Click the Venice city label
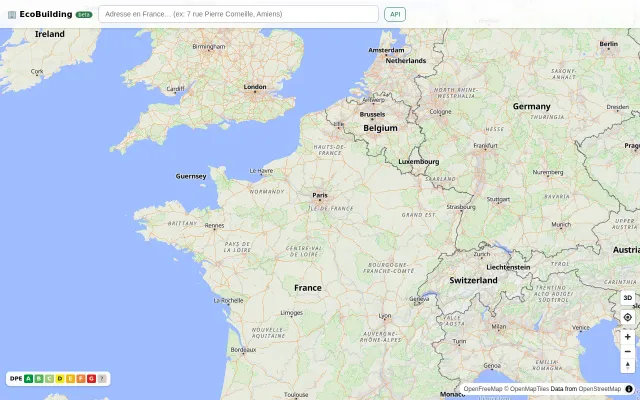This screenshot has height=400, width=640. click(x=581, y=327)
